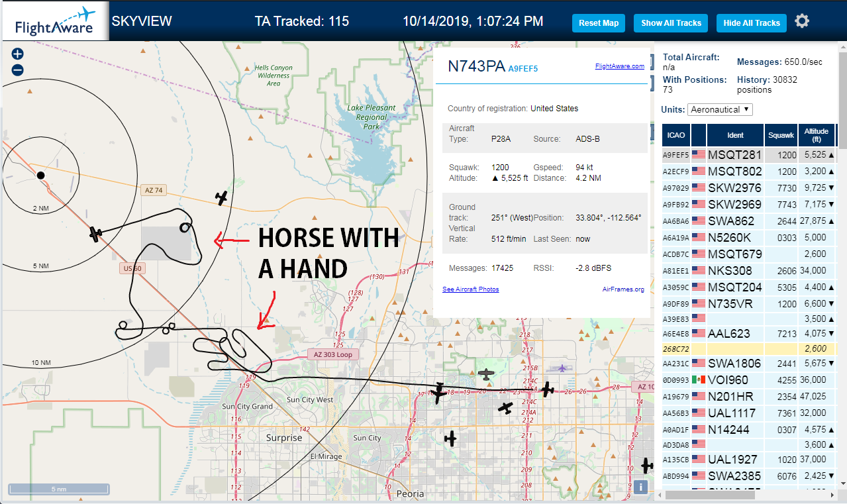Sort table by Squawk column header

click(x=781, y=135)
